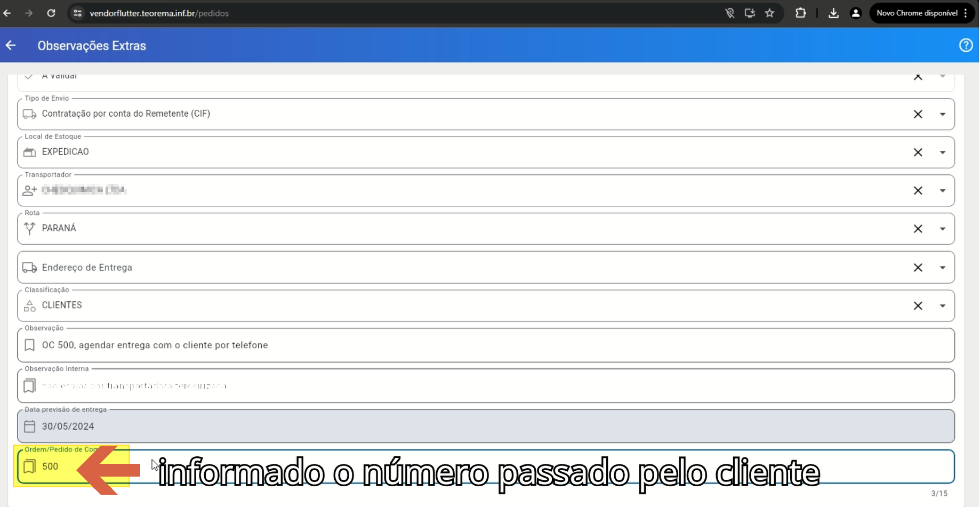This screenshot has height=507, width=980.
Task: Click the shapes icon in Classificação
Action: pos(29,306)
